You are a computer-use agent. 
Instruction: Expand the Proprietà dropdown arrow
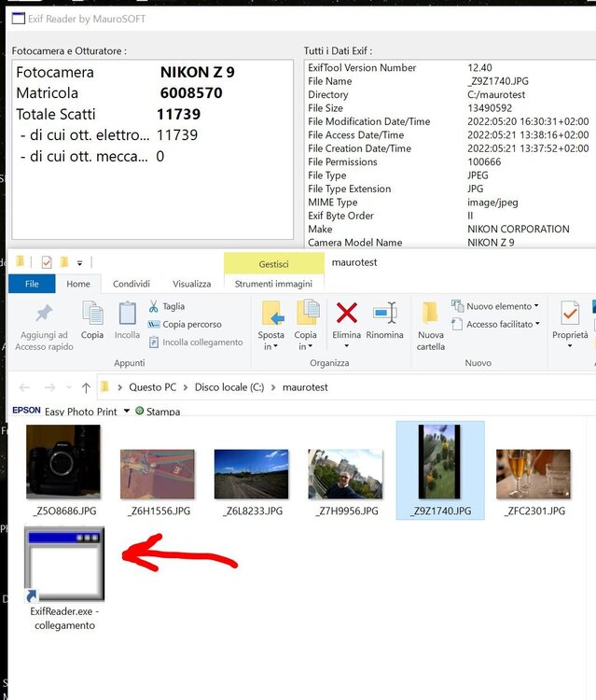[570, 346]
